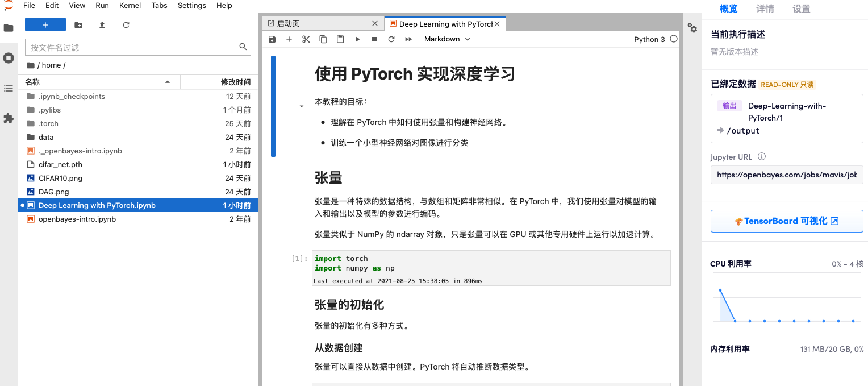The height and width of the screenshot is (386, 868).
Task: Collapse the first markdown cell arrow
Action: (x=302, y=106)
